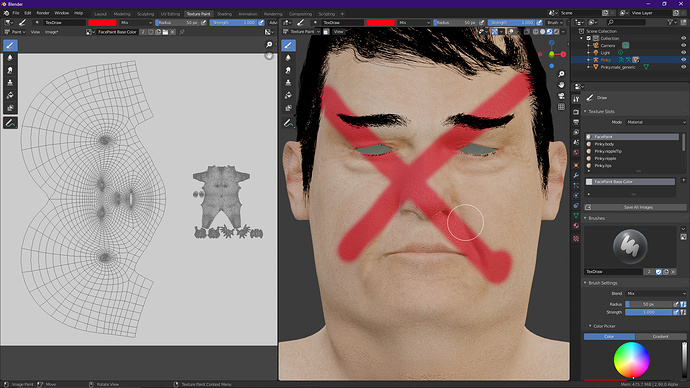690x388 pixels.
Task: Hide the Pinky.male_generic object in the outliner
Action: [683, 67]
